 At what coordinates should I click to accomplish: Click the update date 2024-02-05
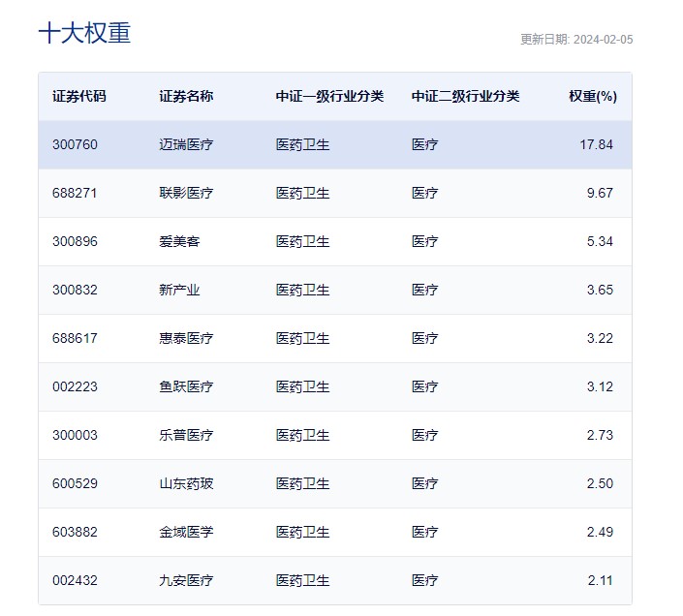603,40
